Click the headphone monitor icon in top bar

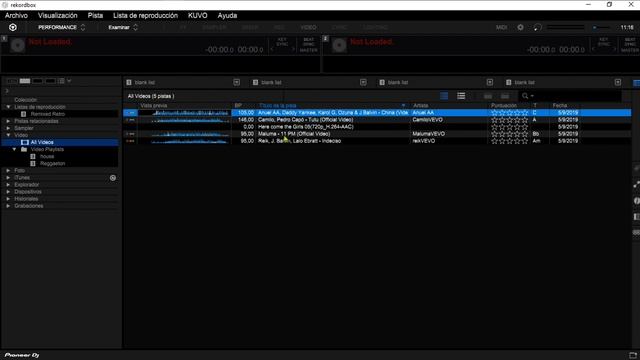538,27
